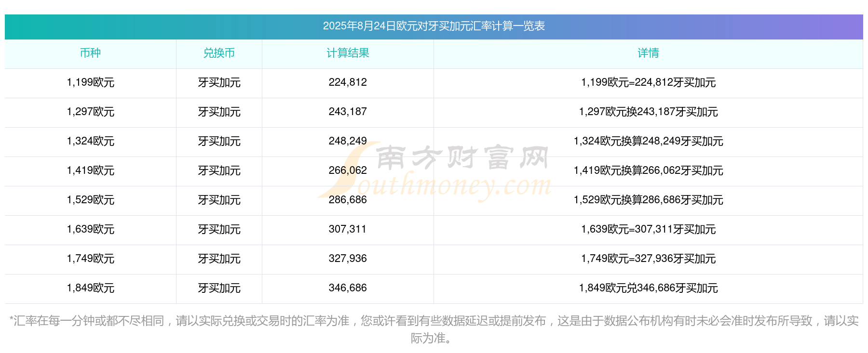Click the result value 307,311
Screen dimensions: 868x353
(348, 229)
